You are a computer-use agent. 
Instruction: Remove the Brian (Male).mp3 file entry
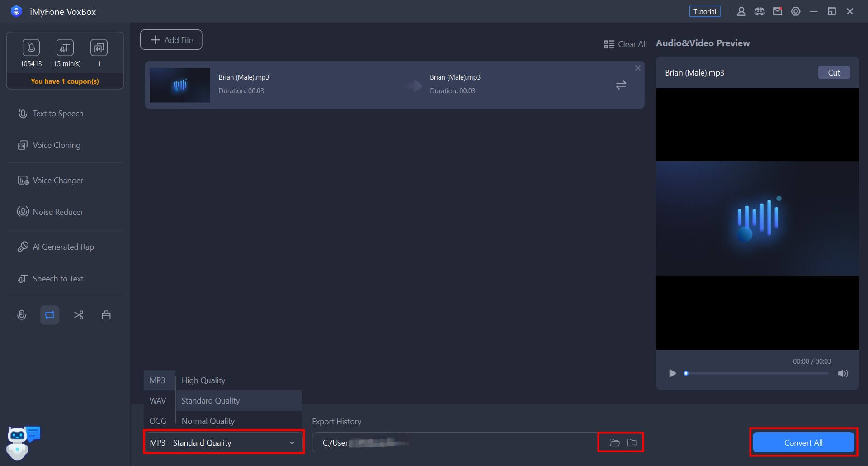pyautogui.click(x=637, y=68)
